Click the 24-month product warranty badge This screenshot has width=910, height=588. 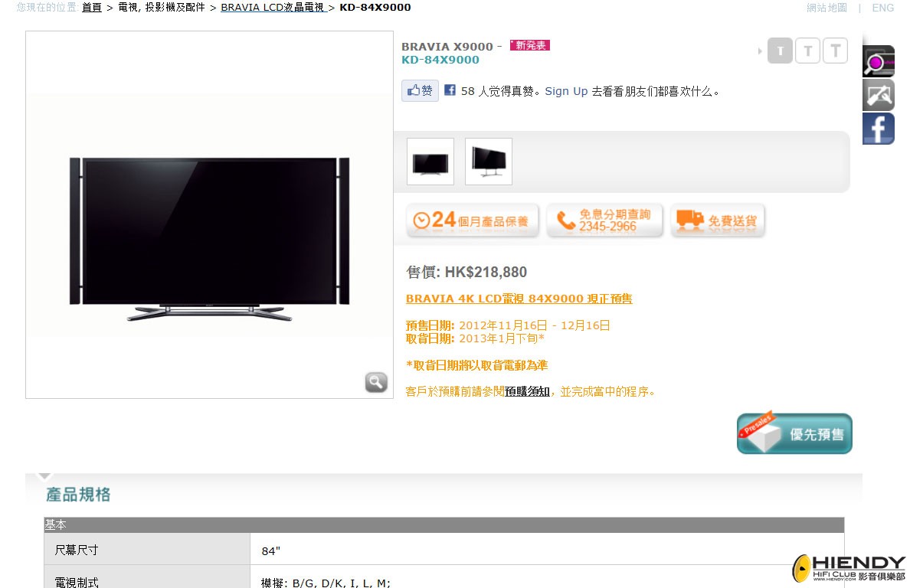[x=473, y=220]
